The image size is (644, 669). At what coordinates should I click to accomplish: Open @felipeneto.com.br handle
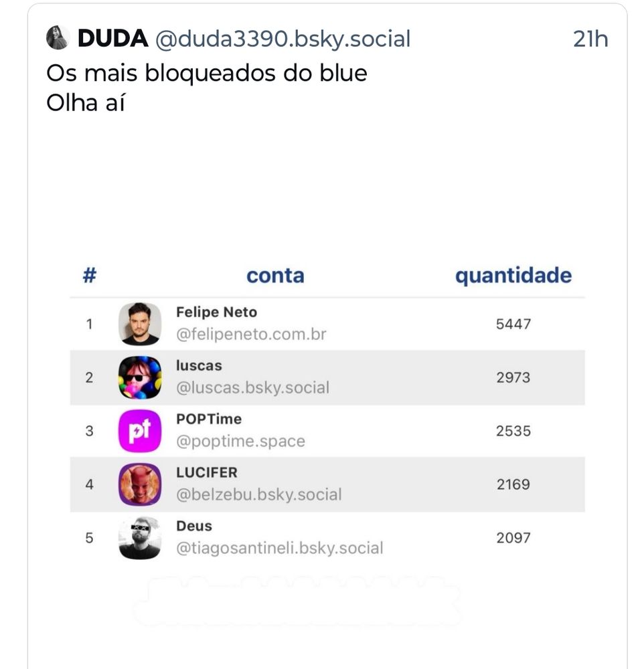click(251, 334)
